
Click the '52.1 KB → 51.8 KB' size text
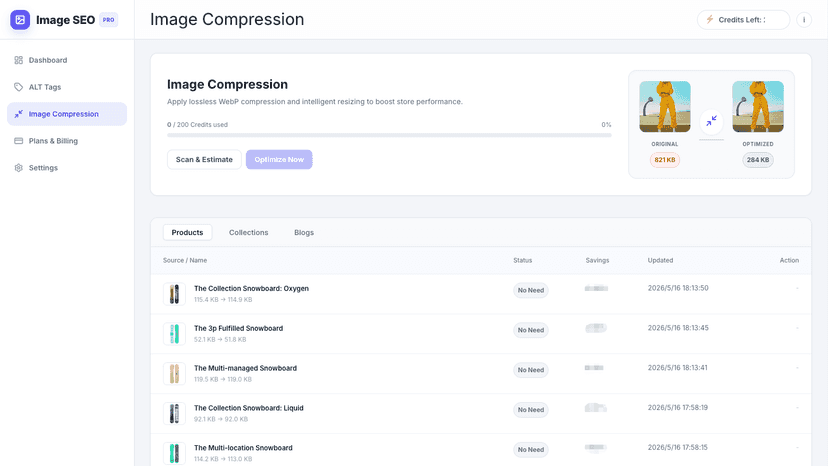[x=220, y=339]
